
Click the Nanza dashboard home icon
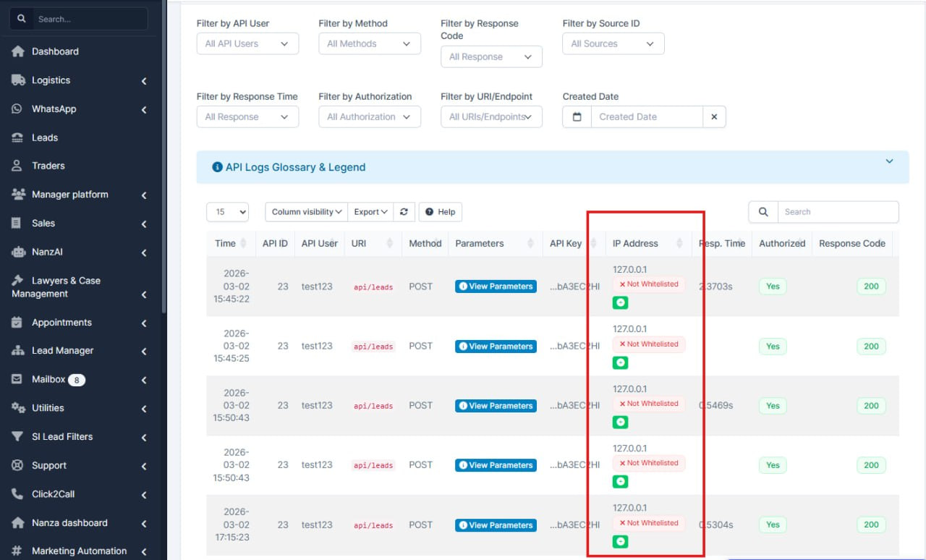[x=18, y=522]
